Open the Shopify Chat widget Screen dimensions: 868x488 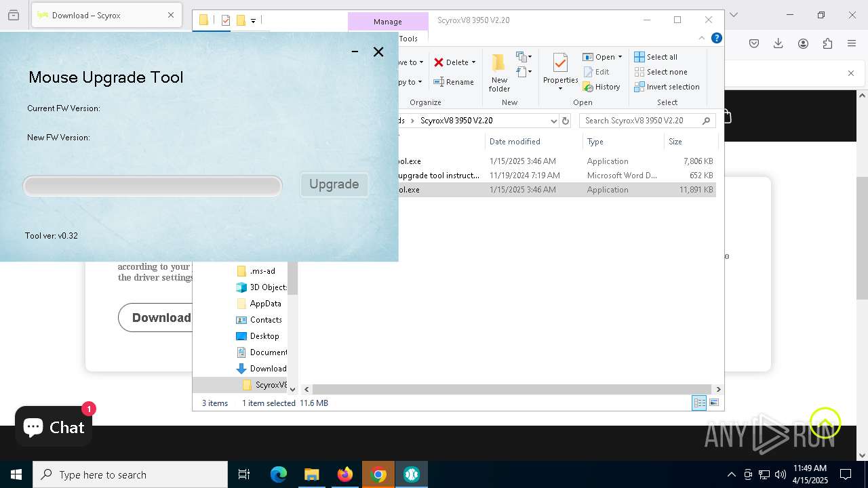[x=54, y=426]
